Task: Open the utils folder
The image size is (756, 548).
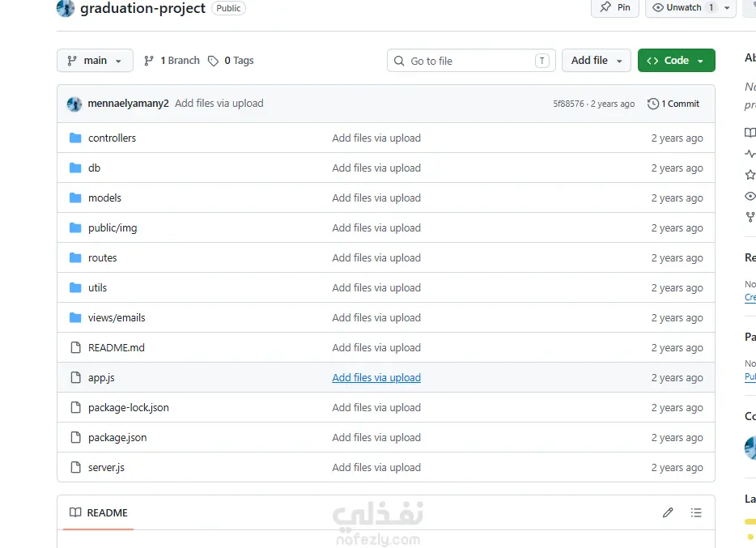Action: 97,287
